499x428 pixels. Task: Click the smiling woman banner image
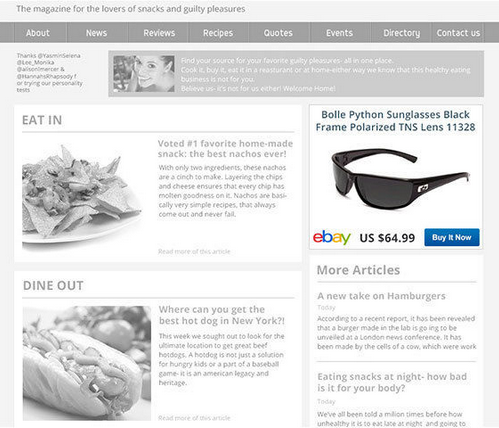(144, 74)
